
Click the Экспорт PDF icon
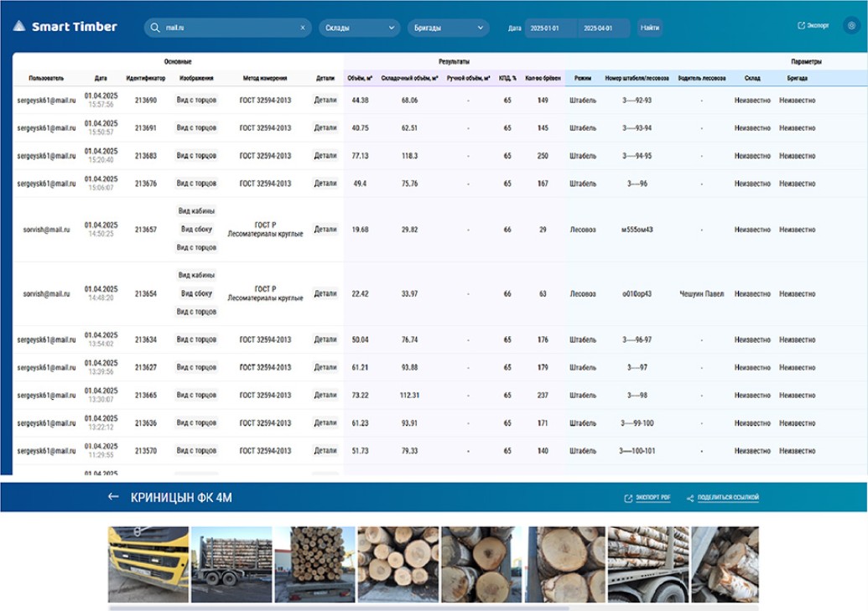click(x=628, y=498)
